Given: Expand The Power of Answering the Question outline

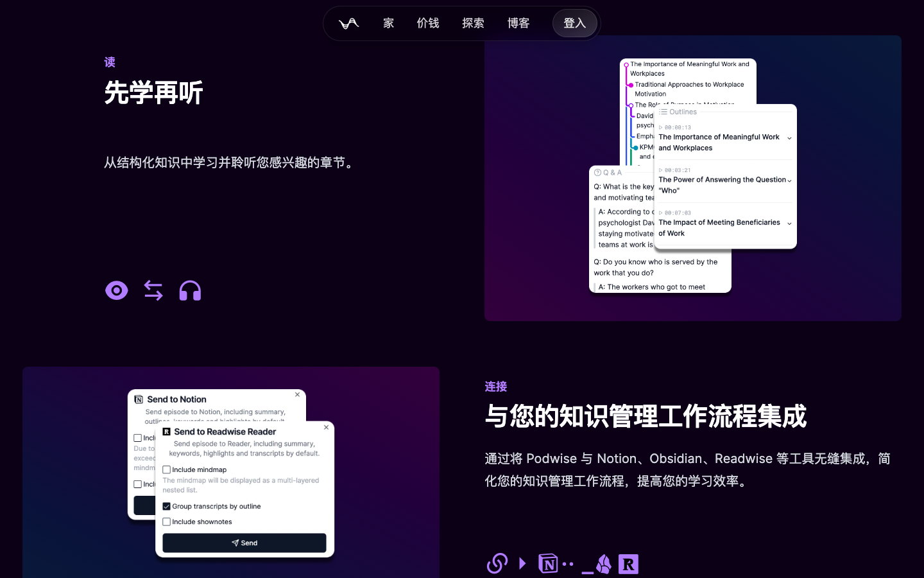Looking at the screenshot, I should (x=789, y=180).
